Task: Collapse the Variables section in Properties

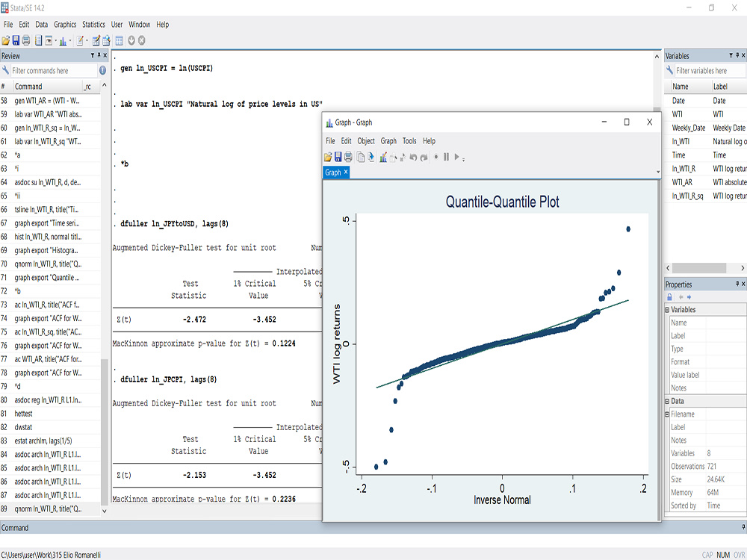Action: [667, 310]
